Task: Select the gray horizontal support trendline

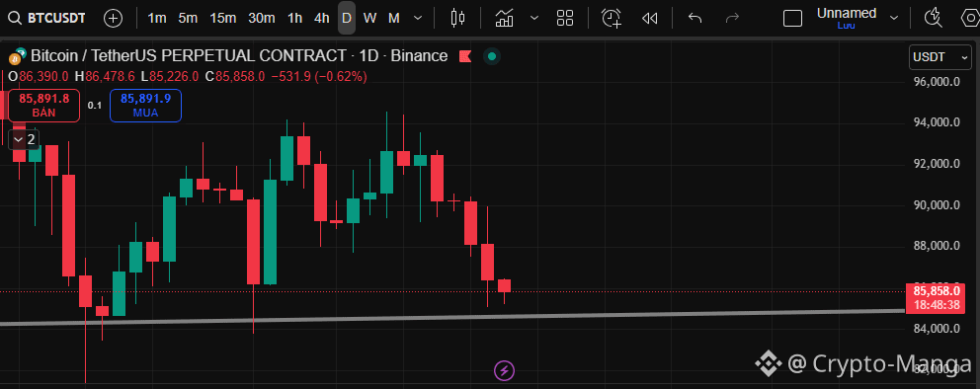Action: [452, 317]
